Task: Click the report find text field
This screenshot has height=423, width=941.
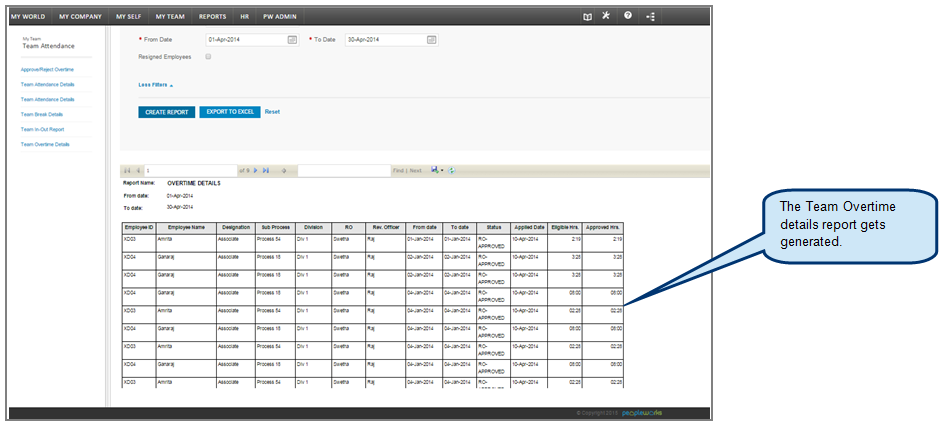Action: pyautogui.click(x=344, y=170)
